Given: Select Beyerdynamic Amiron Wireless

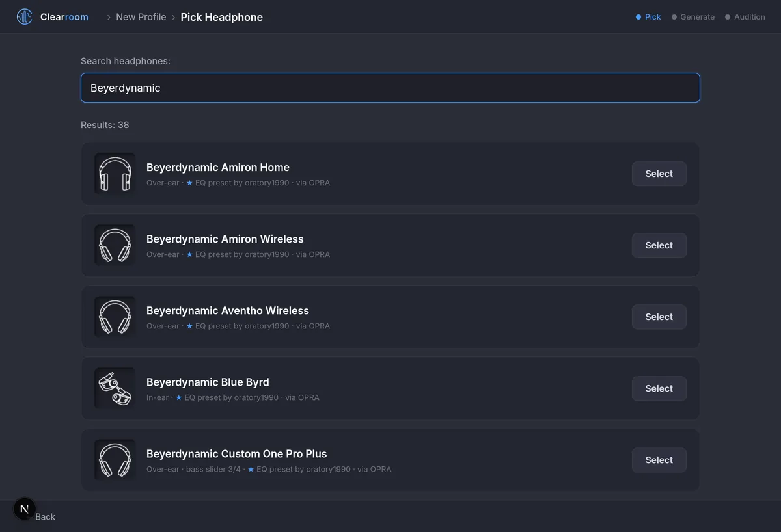Looking at the screenshot, I should (x=659, y=245).
